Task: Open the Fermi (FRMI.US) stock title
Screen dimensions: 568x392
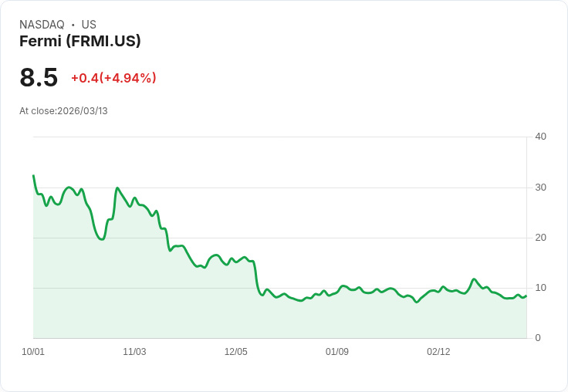Action: coord(80,41)
